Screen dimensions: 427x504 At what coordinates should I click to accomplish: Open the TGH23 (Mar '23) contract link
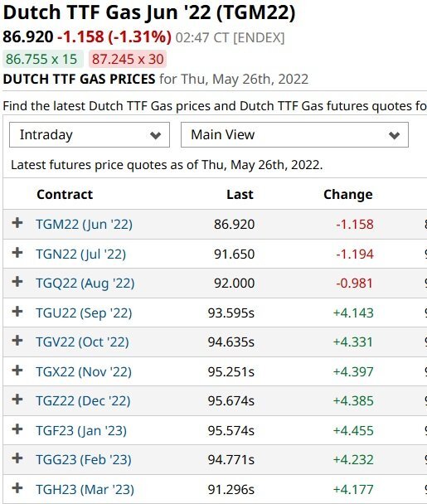[85, 490]
